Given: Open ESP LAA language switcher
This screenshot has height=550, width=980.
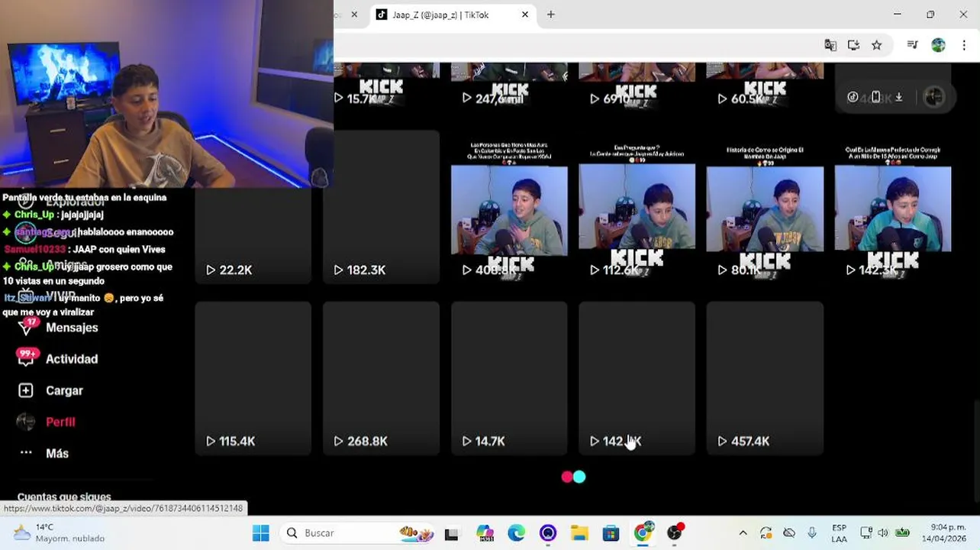Looking at the screenshot, I should tap(839, 533).
